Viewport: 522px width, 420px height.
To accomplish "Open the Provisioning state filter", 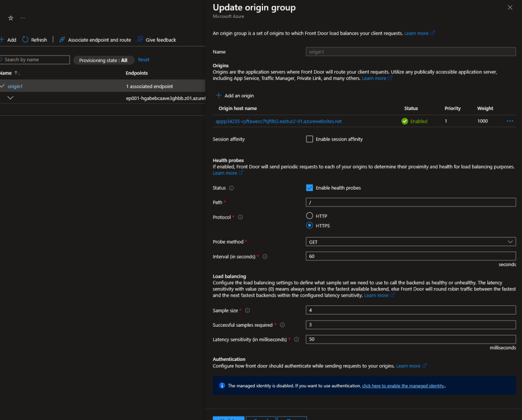I will point(103,60).
